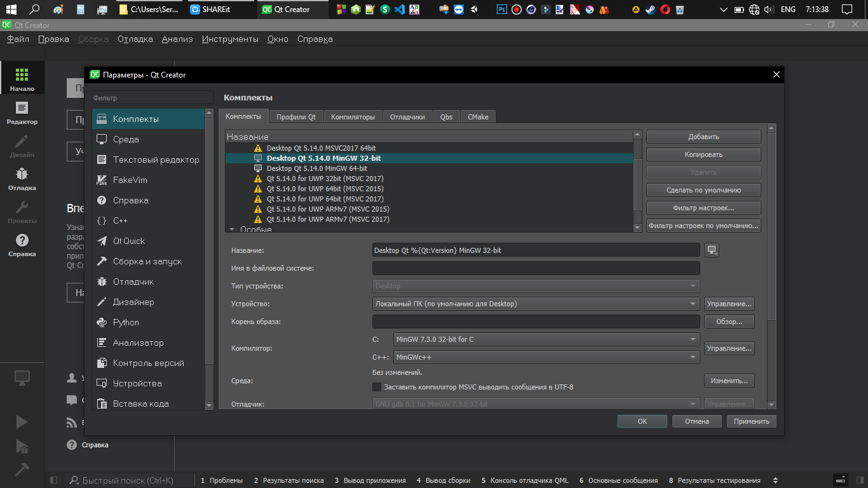Viewport: 868px width, 488px height.
Task: Click Изменить... button for Среда
Action: [x=729, y=381]
